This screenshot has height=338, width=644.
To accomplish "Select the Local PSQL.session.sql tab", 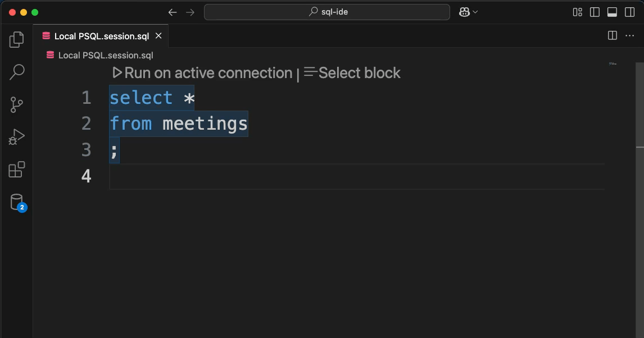I will [x=102, y=36].
